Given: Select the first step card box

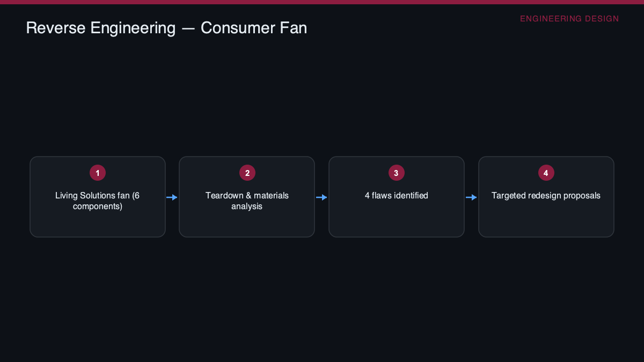Looking at the screenshot, I should [x=98, y=197].
